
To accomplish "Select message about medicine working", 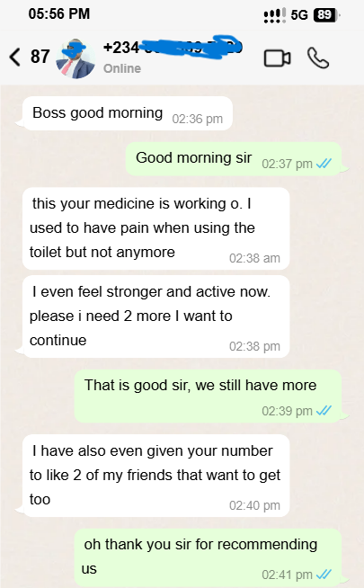I will click(x=156, y=228).
